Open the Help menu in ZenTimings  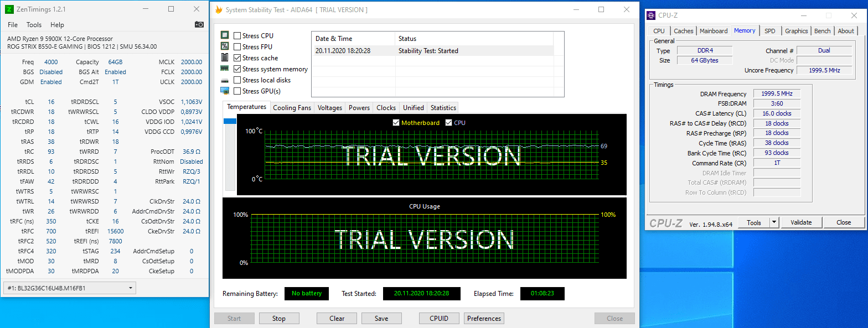(57, 25)
